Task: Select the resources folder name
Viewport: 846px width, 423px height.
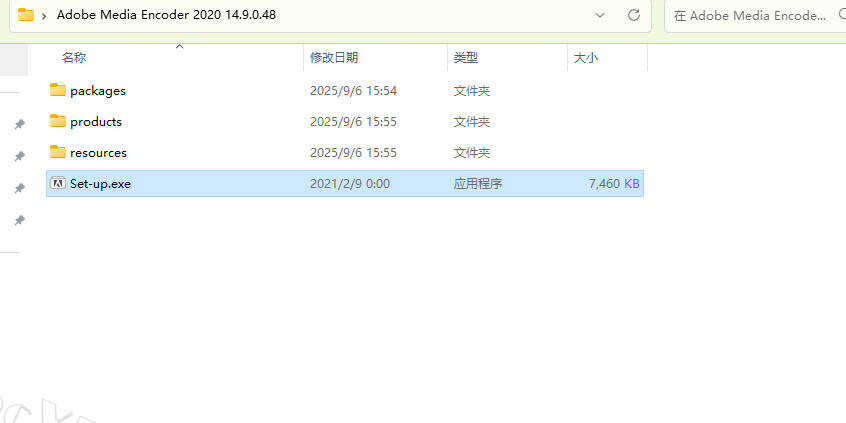Action: [98, 153]
